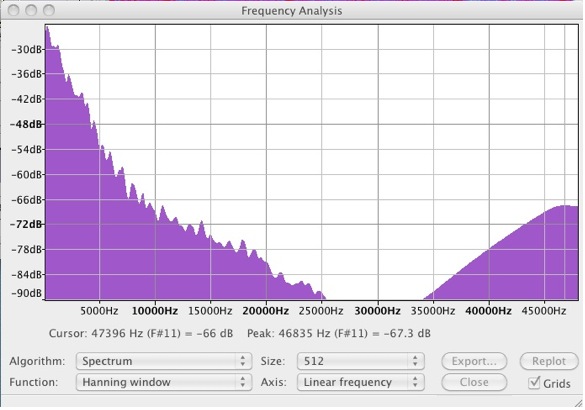Click the Size dropdown stepper arrows

pyautogui.click(x=415, y=361)
